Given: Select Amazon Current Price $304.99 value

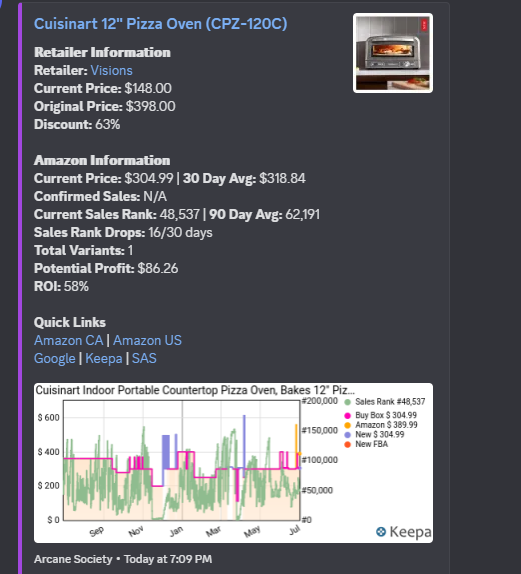Looking at the screenshot, I should tap(149, 178).
